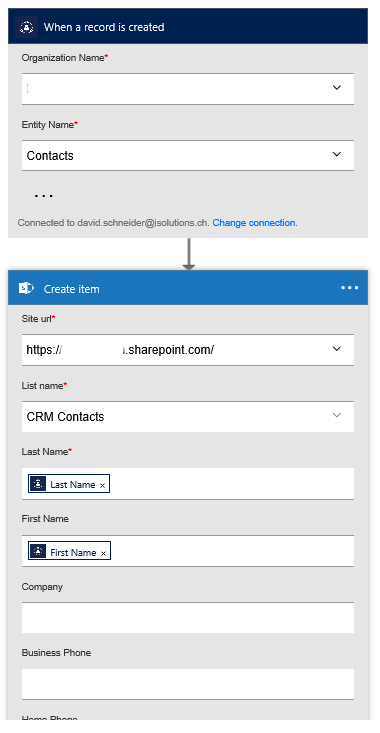Click the 'Contacts' entity value
The width and height of the screenshot is (380, 733).
50,156
